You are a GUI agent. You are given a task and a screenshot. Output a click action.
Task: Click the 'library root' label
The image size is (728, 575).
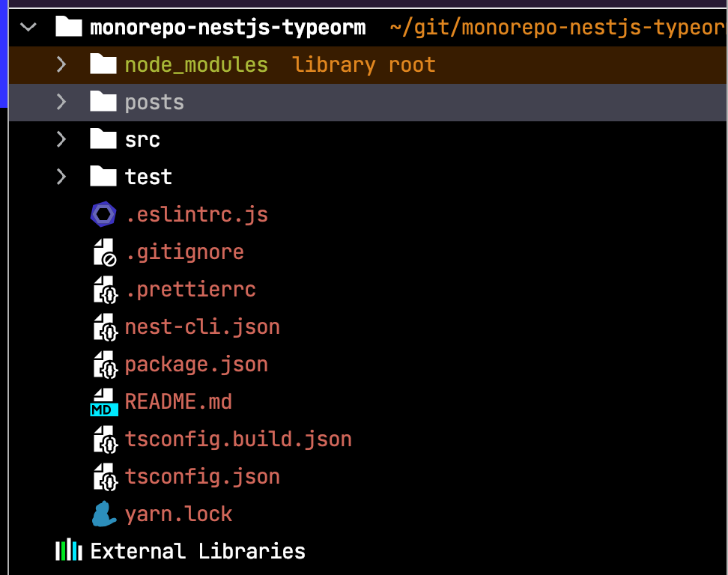pos(364,65)
